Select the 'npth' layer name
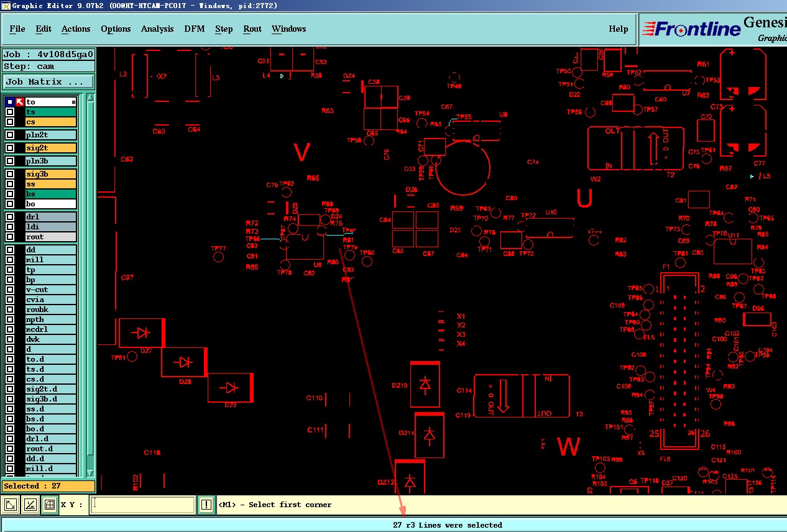 [50, 319]
